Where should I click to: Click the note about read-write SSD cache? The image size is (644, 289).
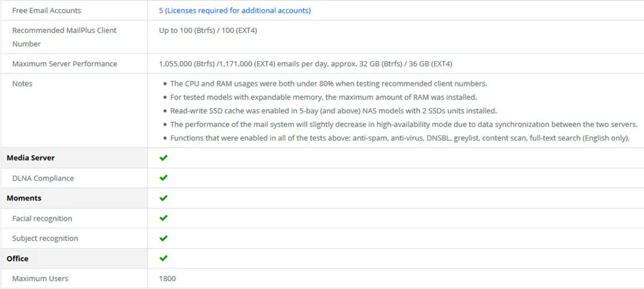pyautogui.click(x=334, y=111)
